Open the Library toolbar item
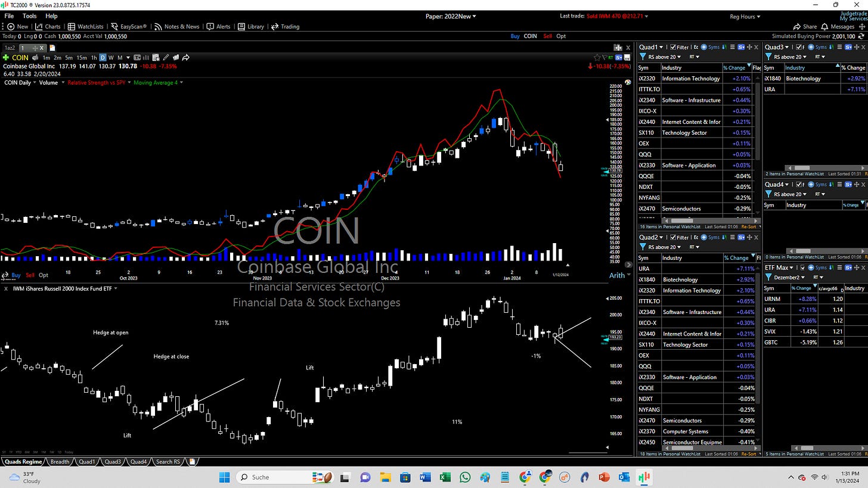Screen dimensions: 868x488 251,26
